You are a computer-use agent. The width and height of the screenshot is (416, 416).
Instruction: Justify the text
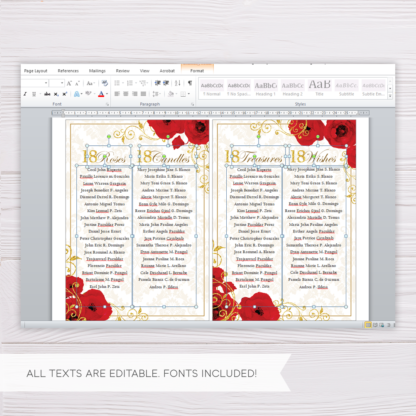143,94
